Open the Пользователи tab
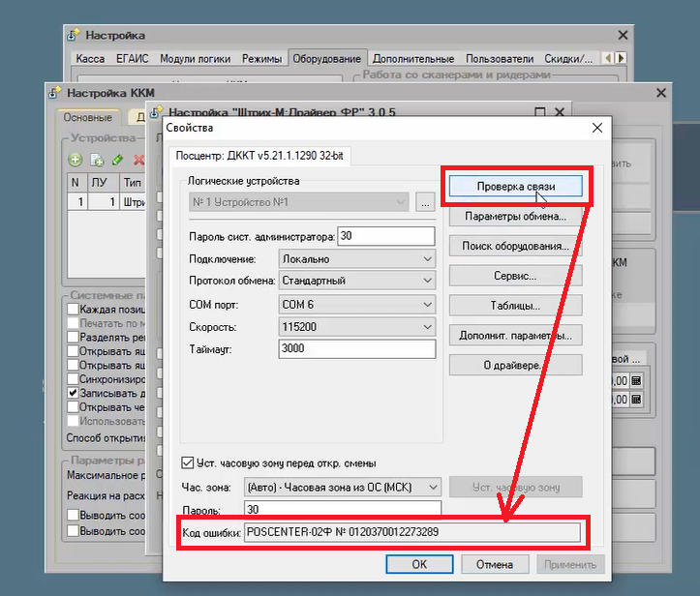 pos(500,58)
